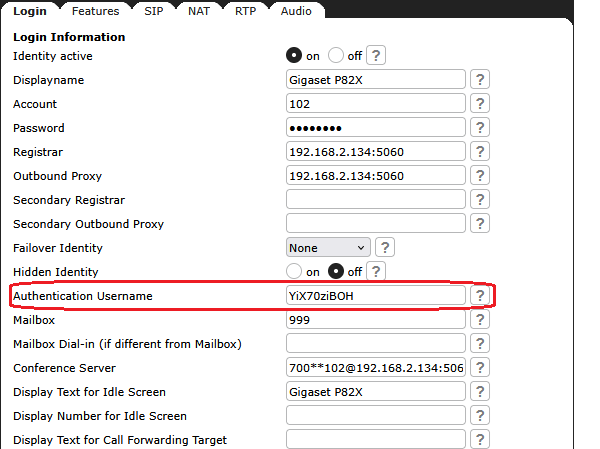Go to the Audio tab
Screen dimensions: 600x449
(295, 11)
